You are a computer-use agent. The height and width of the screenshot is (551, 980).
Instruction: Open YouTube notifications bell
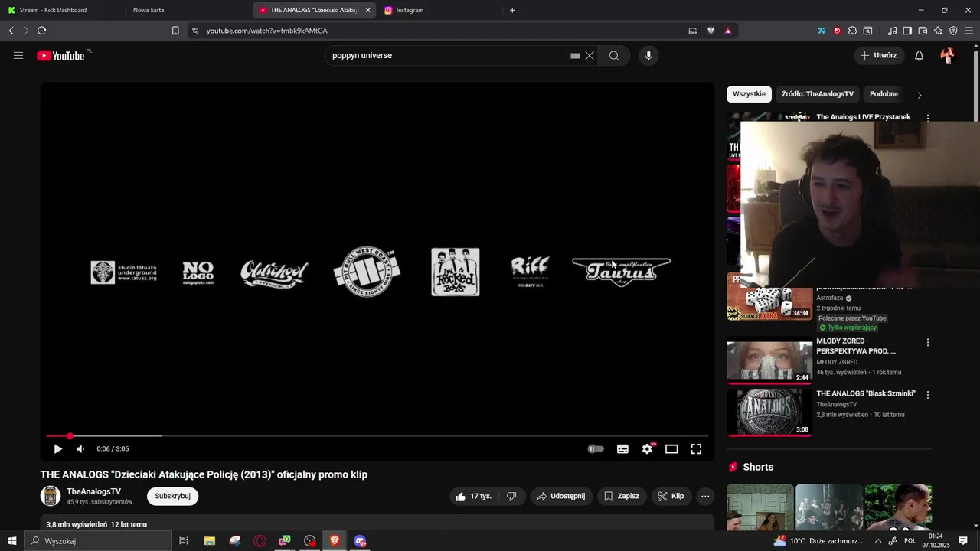coord(920,55)
